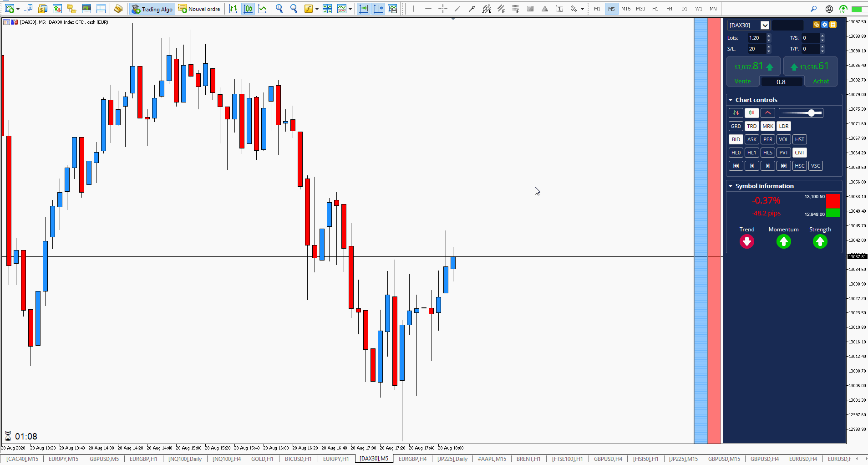Image resolution: width=868 pixels, height=465 pixels.
Task: Click the blue gear settings icon in panel
Action: pos(825,25)
